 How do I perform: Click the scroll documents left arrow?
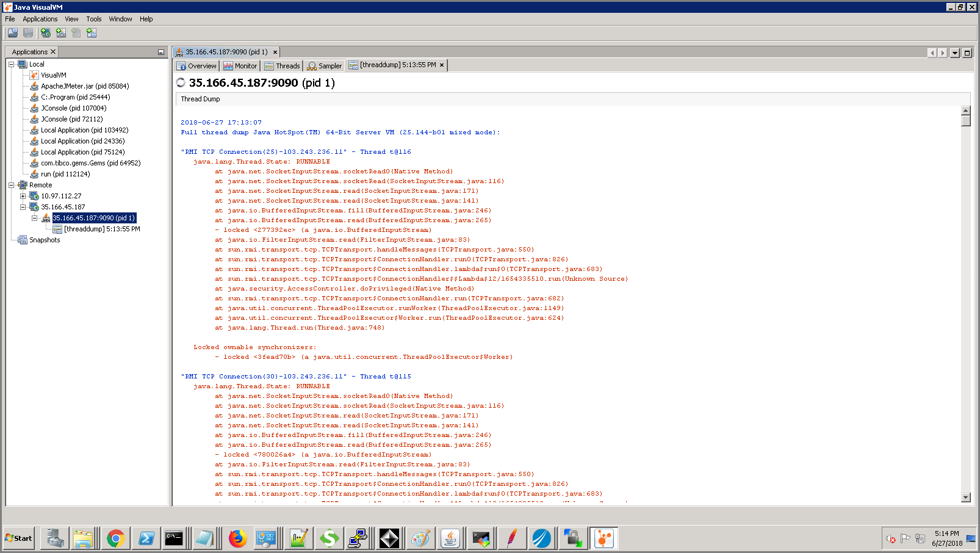[932, 53]
